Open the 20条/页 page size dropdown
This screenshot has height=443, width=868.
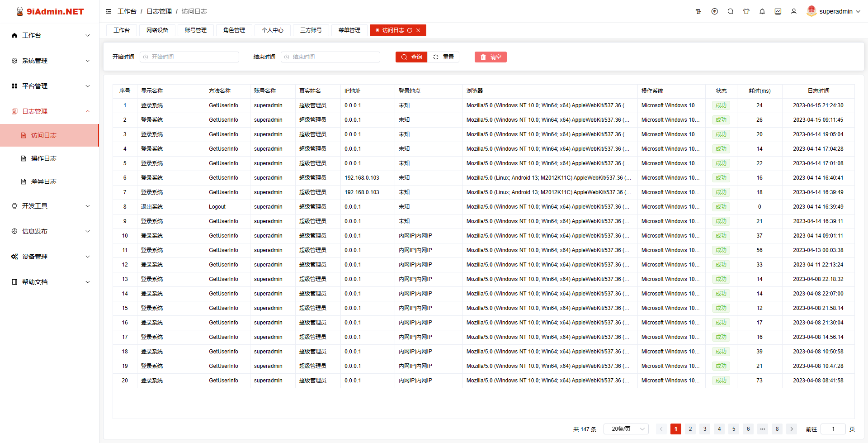click(626, 429)
